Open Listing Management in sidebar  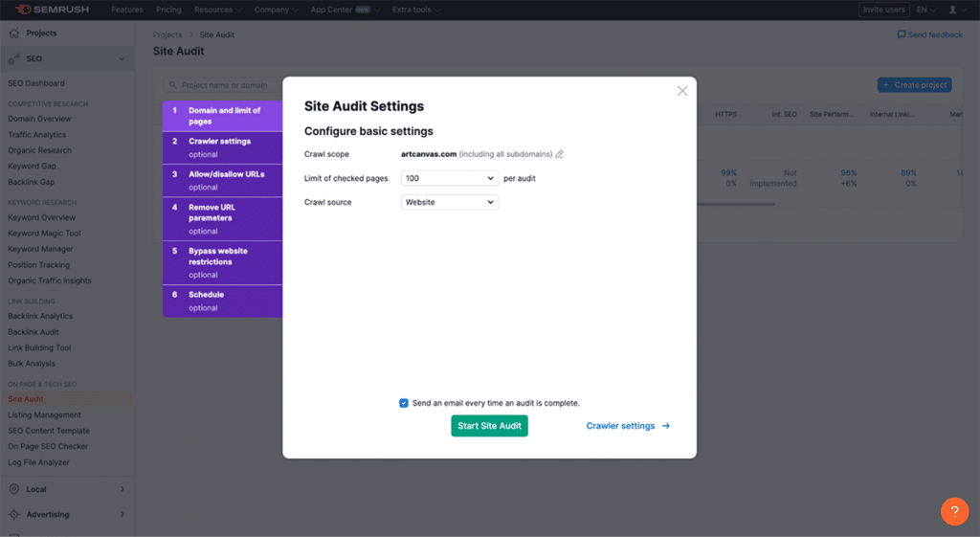click(44, 415)
